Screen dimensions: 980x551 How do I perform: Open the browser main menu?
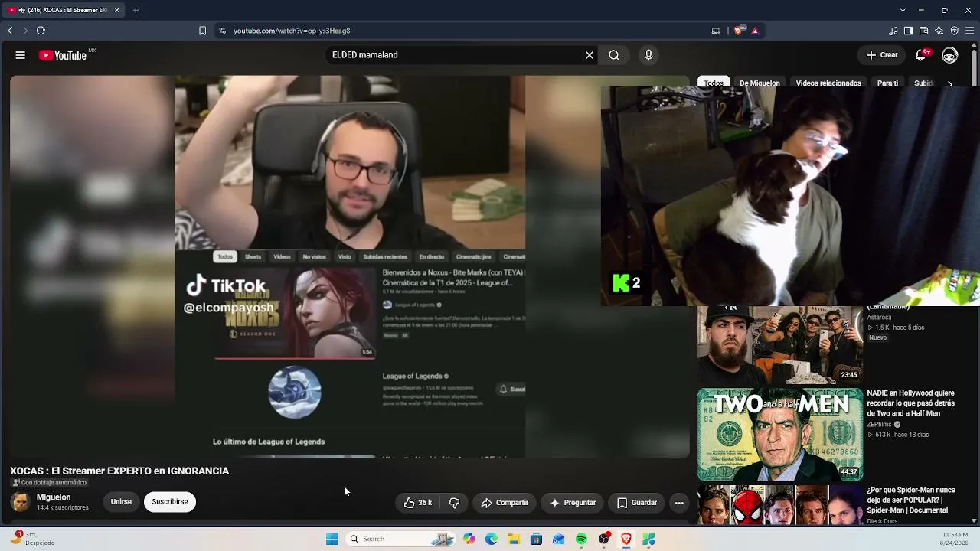coord(970,31)
